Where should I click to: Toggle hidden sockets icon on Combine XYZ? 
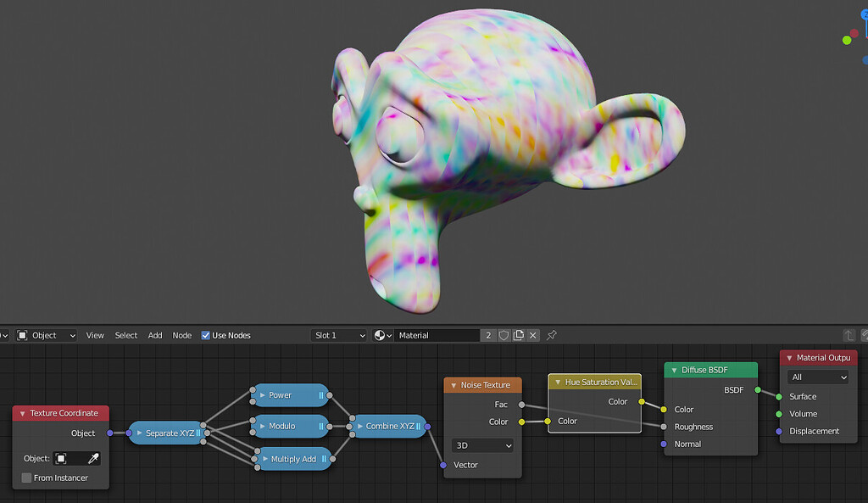pyautogui.click(x=419, y=426)
